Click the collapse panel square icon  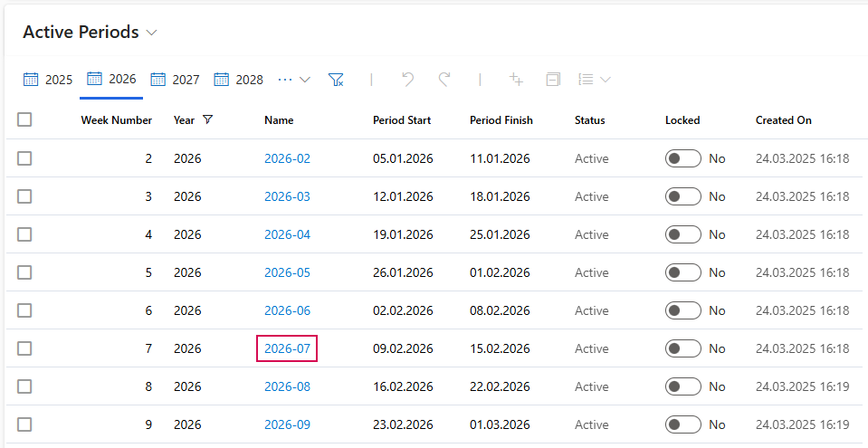click(553, 80)
